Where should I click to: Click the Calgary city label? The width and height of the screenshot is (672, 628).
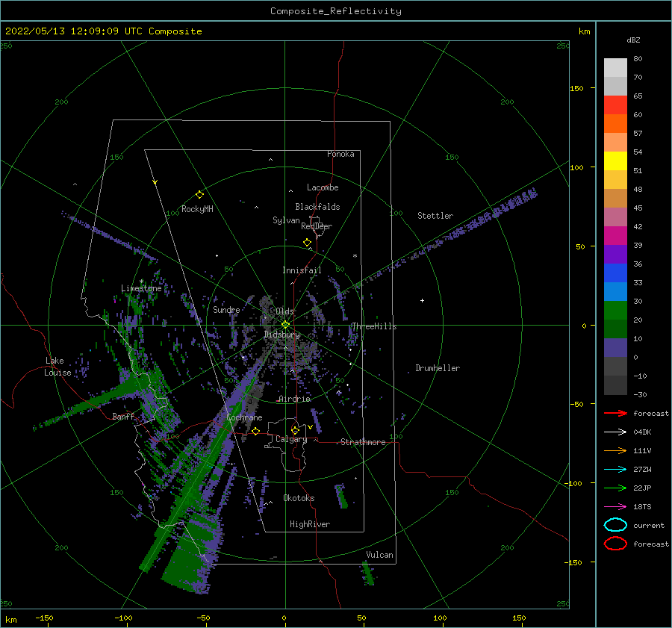pos(291,439)
